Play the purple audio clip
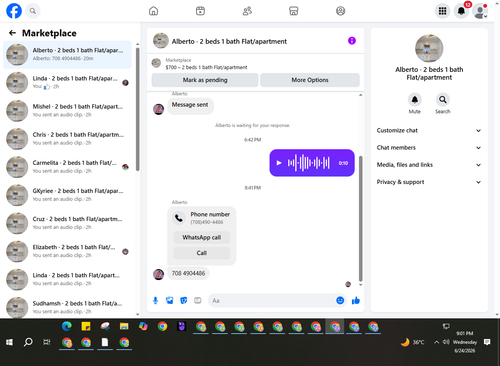500x366 pixels. [279, 163]
